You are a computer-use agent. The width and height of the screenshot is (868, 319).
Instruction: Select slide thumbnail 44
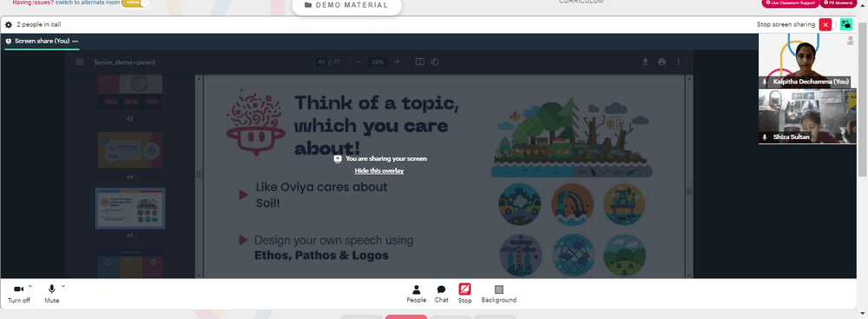(x=130, y=150)
